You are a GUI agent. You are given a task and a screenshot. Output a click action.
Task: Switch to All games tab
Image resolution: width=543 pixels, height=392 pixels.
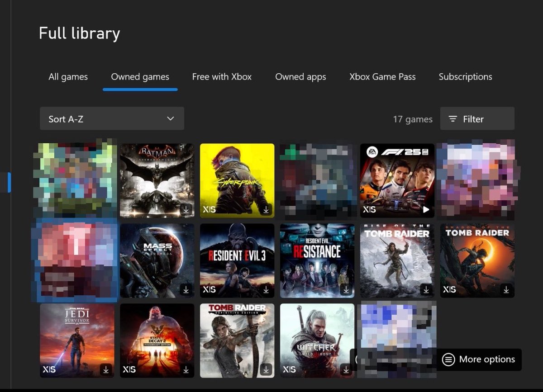coord(68,77)
